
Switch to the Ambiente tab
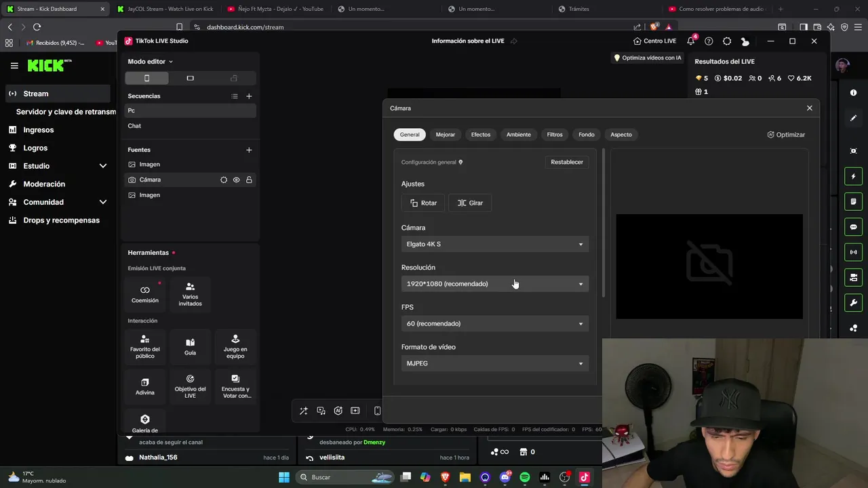point(519,134)
